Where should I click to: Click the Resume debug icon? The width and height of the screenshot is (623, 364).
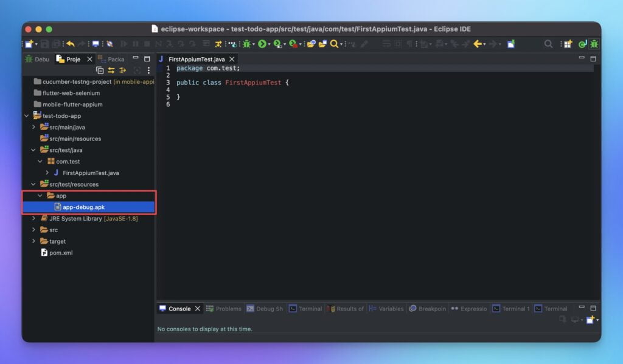(124, 44)
